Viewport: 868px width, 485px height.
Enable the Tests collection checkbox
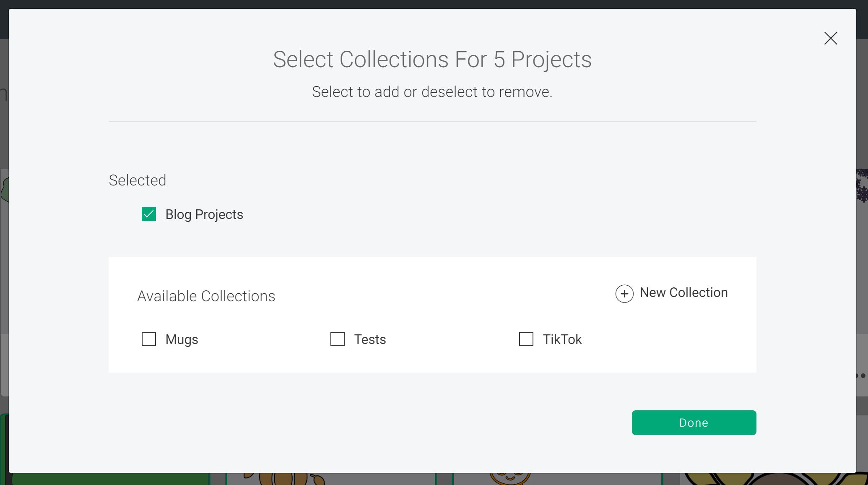(337, 339)
